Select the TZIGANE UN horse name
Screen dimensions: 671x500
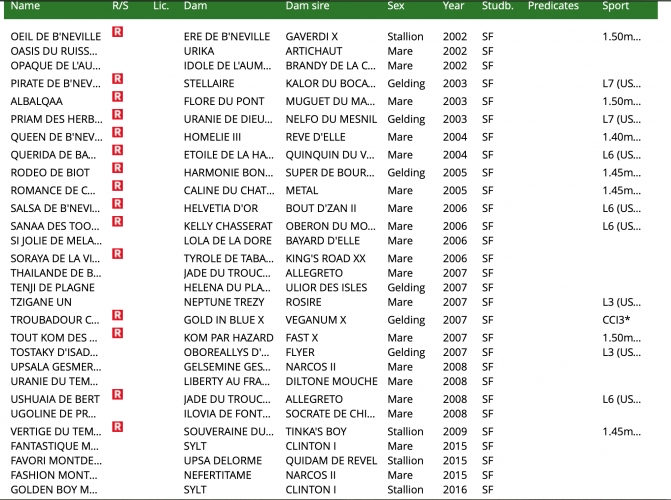41,302
